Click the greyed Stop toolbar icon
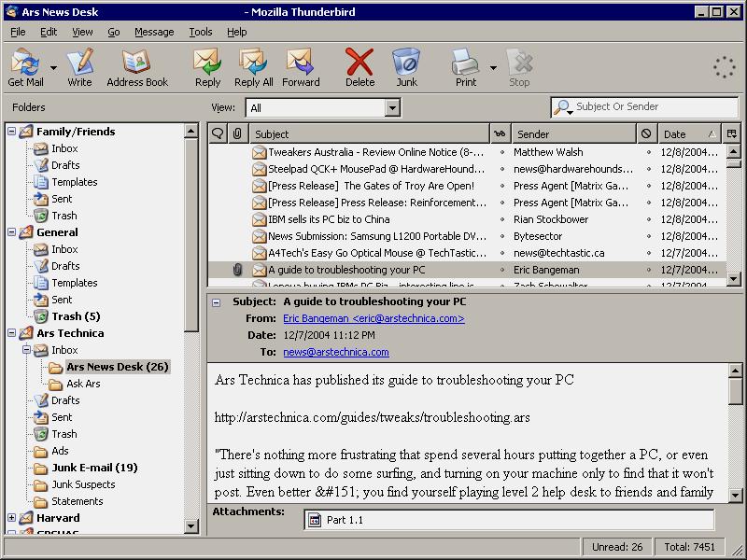 click(x=519, y=63)
